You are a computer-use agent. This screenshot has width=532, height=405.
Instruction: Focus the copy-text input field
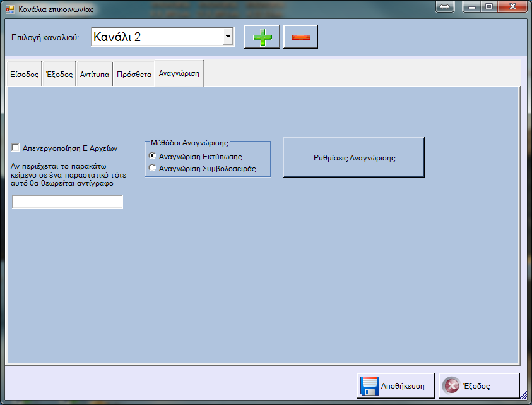[x=68, y=202]
